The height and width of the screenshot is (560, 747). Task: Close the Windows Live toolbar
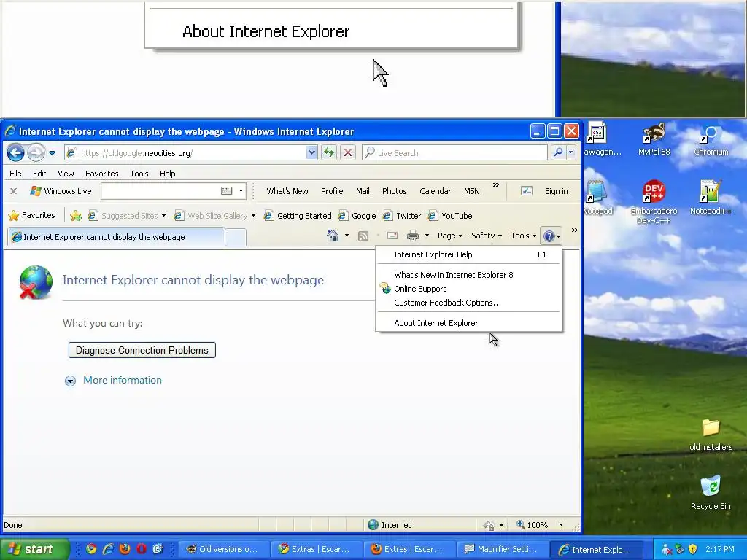point(13,191)
